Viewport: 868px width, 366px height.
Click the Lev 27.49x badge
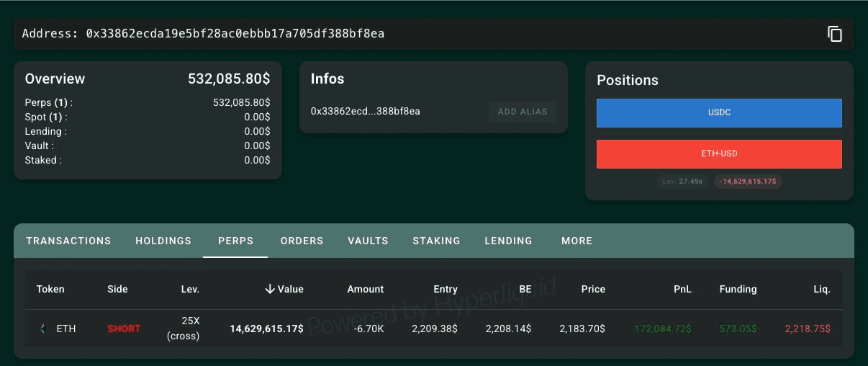(x=683, y=182)
